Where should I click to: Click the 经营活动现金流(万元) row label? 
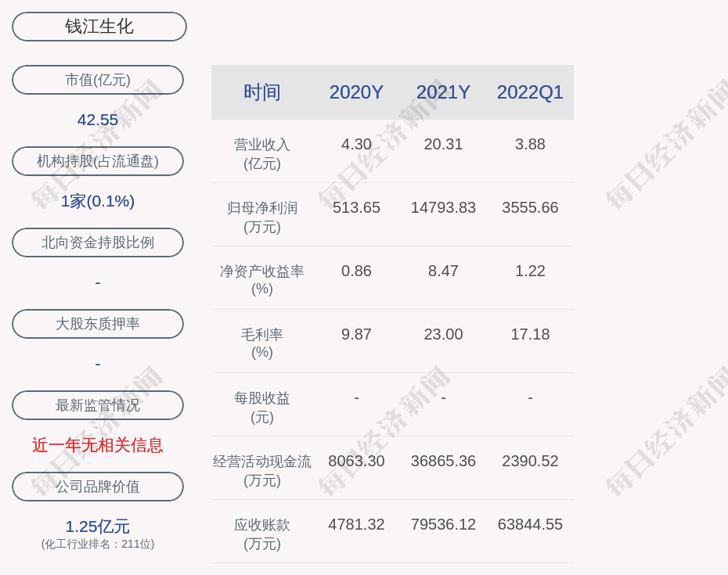click(262, 470)
